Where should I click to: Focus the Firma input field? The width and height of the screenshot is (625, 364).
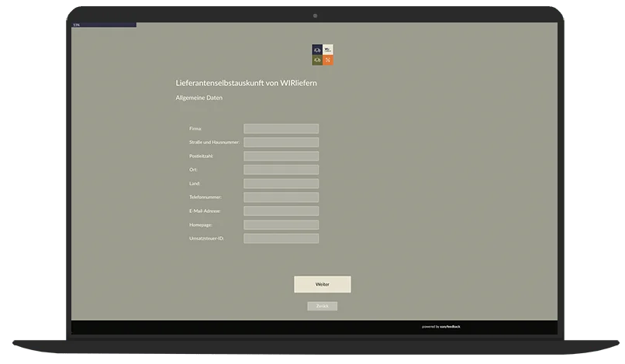(281, 129)
